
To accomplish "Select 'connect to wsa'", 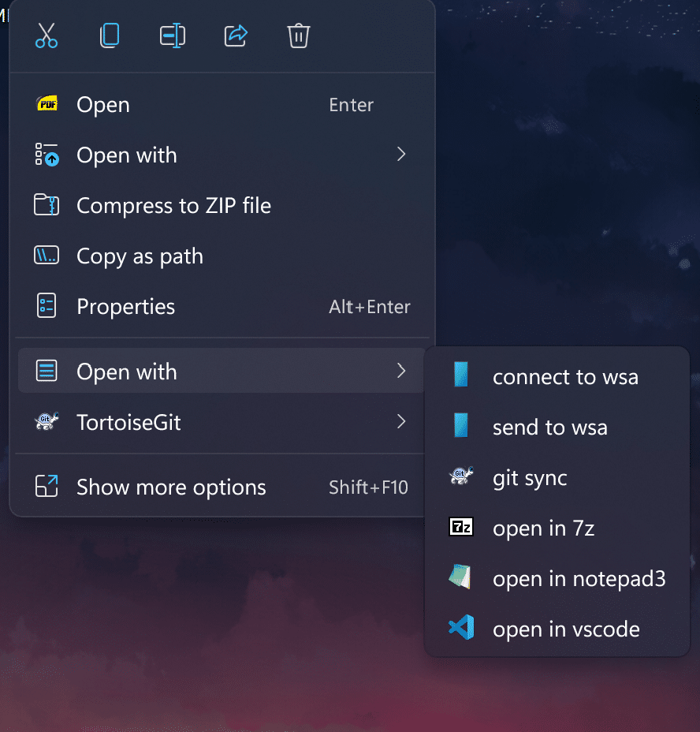I will pyautogui.click(x=565, y=376).
